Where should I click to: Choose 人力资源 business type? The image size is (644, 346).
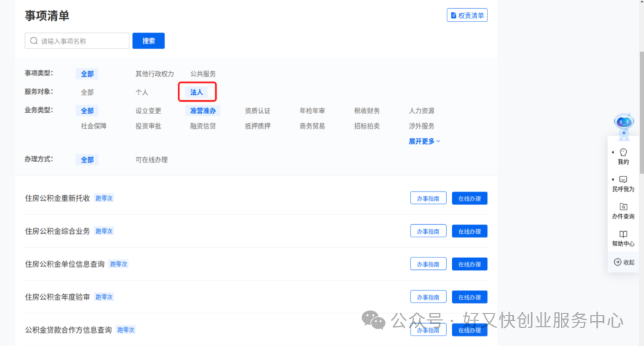(422, 111)
